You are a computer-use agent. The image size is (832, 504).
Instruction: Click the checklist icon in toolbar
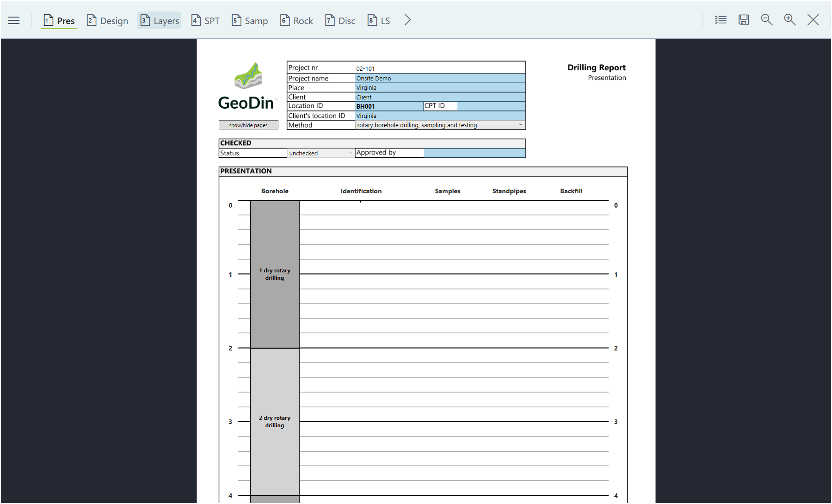point(721,20)
